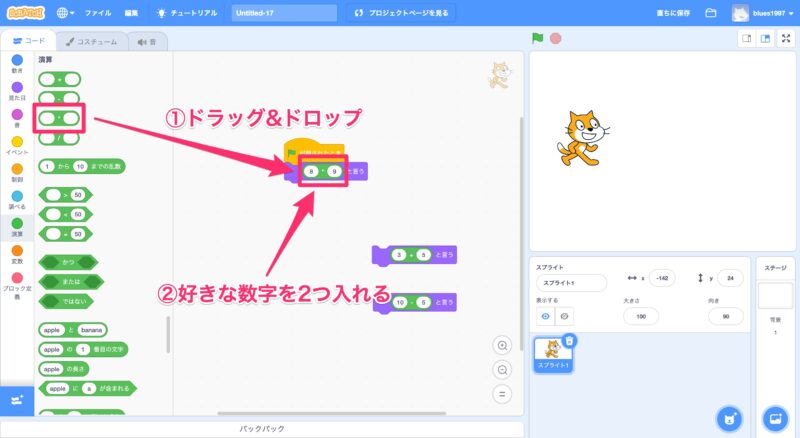Screen dimensions: 800x438
Task: Enter fullscreen stage mode
Action: pos(785,39)
